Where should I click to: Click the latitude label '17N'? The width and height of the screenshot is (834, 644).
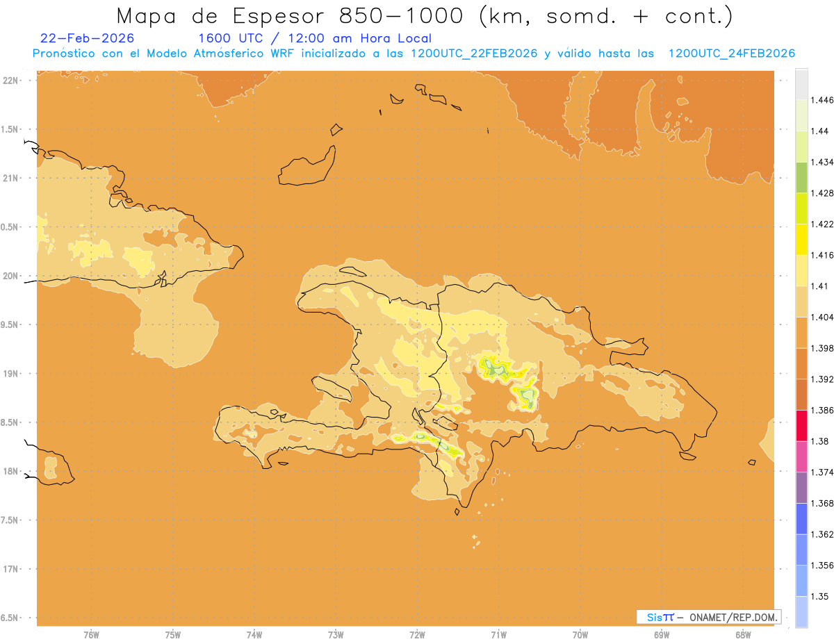point(11,570)
